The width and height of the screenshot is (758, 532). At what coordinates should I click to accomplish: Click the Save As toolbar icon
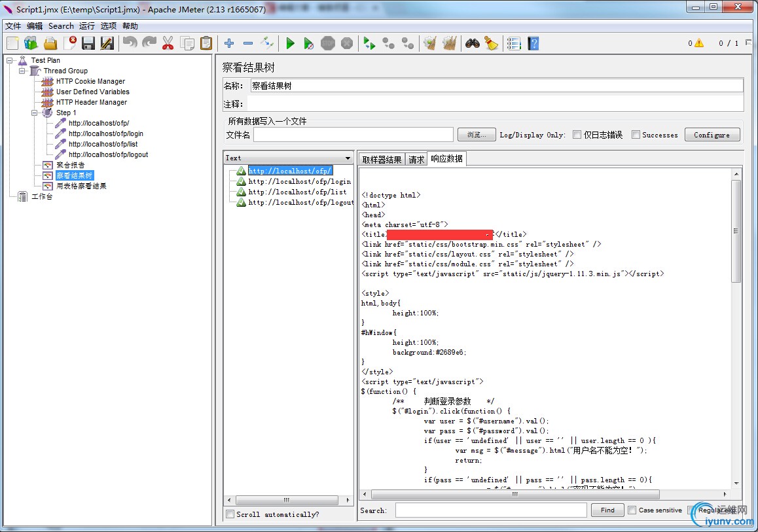click(107, 43)
